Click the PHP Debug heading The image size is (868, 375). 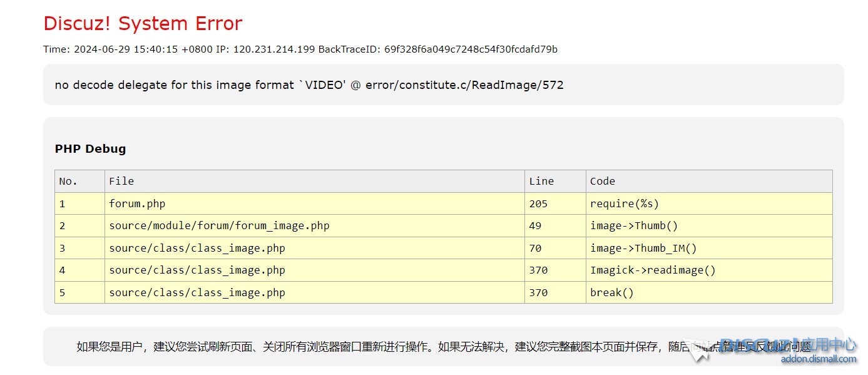click(x=90, y=149)
